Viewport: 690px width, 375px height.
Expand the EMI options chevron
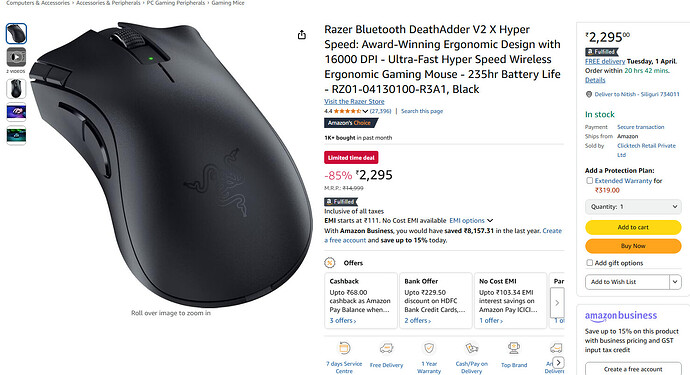(x=490, y=221)
